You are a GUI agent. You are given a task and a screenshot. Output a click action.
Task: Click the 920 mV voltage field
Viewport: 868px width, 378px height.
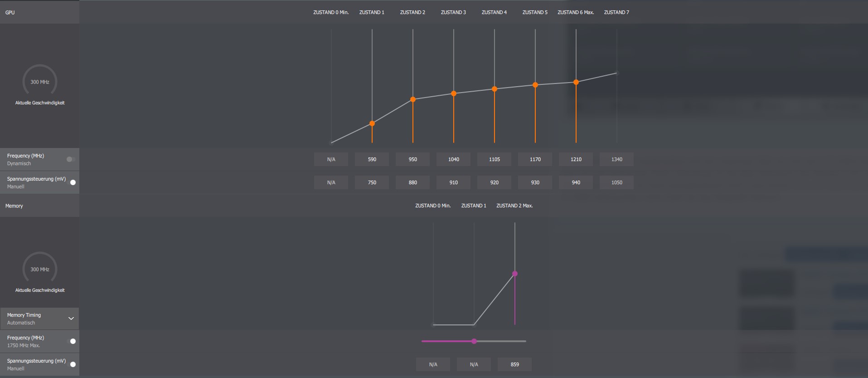[495, 182]
